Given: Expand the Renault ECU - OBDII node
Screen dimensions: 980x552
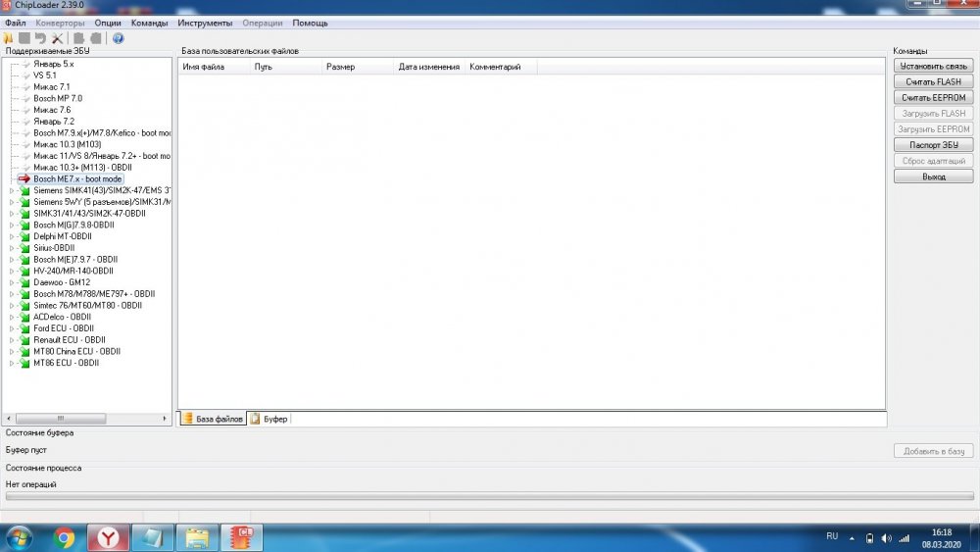Looking at the screenshot, I should pyautogui.click(x=12, y=340).
